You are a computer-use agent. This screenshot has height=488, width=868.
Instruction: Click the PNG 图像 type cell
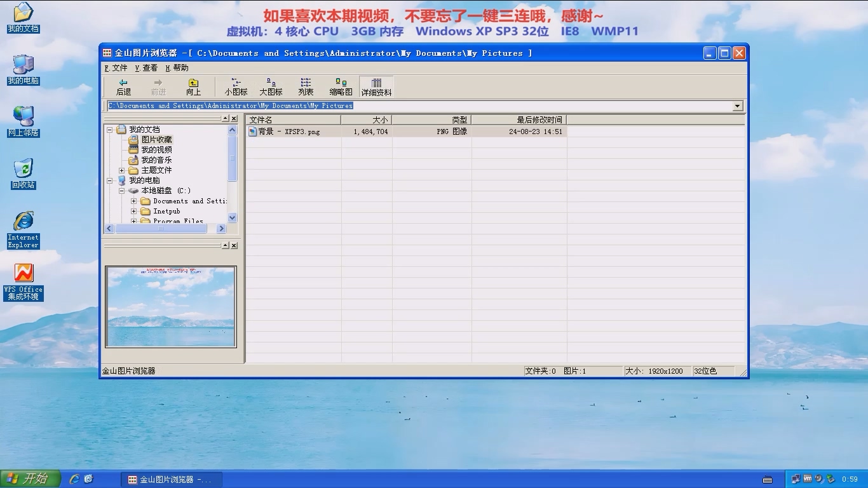coord(452,132)
